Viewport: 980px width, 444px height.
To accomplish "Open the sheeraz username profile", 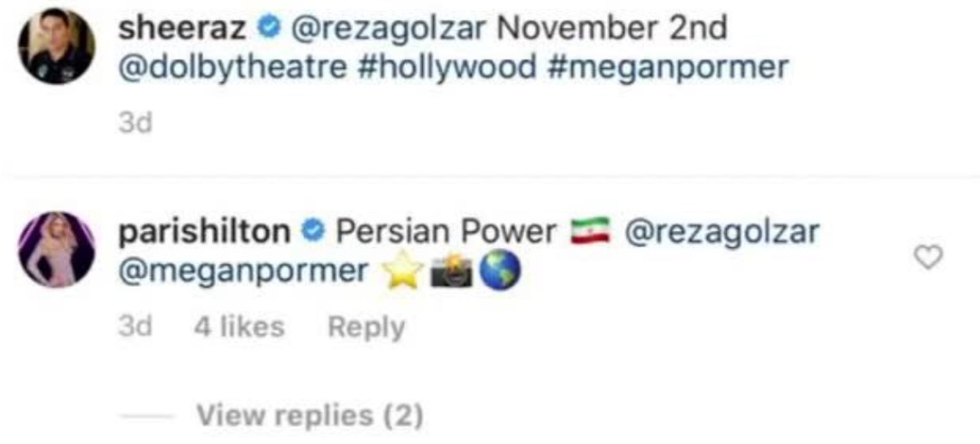I will click(x=182, y=28).
